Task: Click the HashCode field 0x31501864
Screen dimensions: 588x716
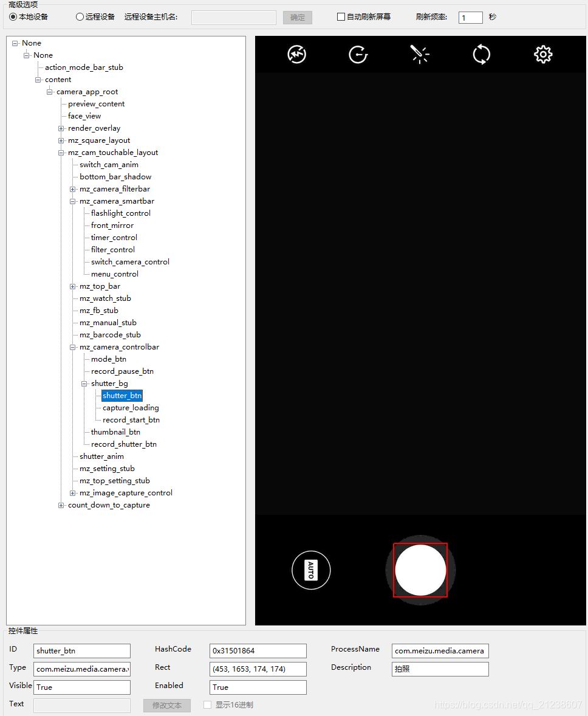Action: pos(258,651)
